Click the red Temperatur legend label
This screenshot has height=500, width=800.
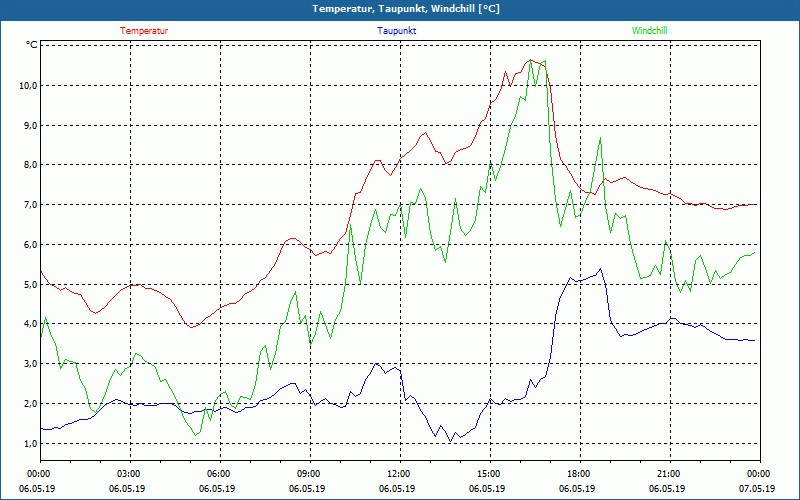(x=144, y=31)
